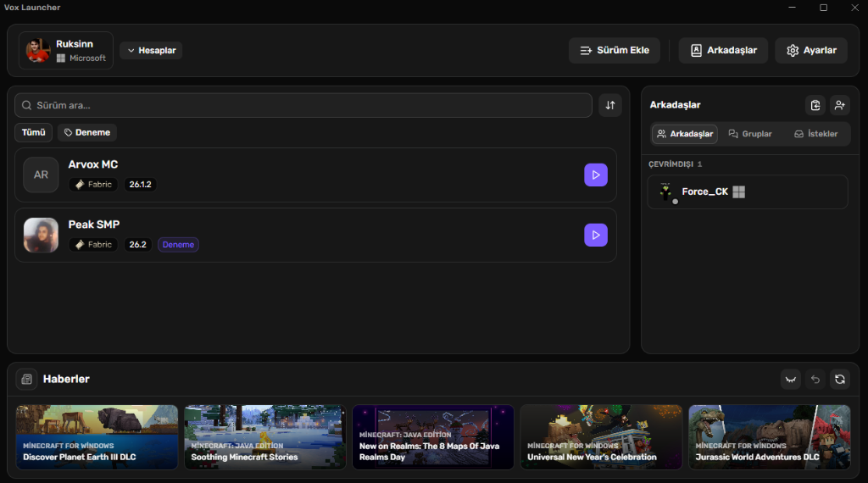Select the Peak SMP version title
This screenshot has width=868, height=483.
pyautogui.click(x=93, y=225)
